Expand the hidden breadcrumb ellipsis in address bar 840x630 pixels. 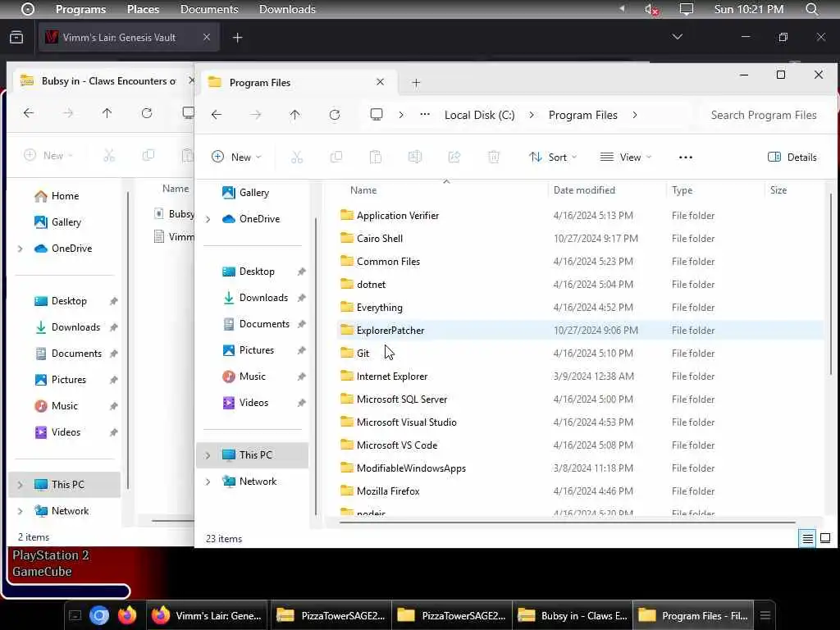pyautogui.click(x=425, y=115)
